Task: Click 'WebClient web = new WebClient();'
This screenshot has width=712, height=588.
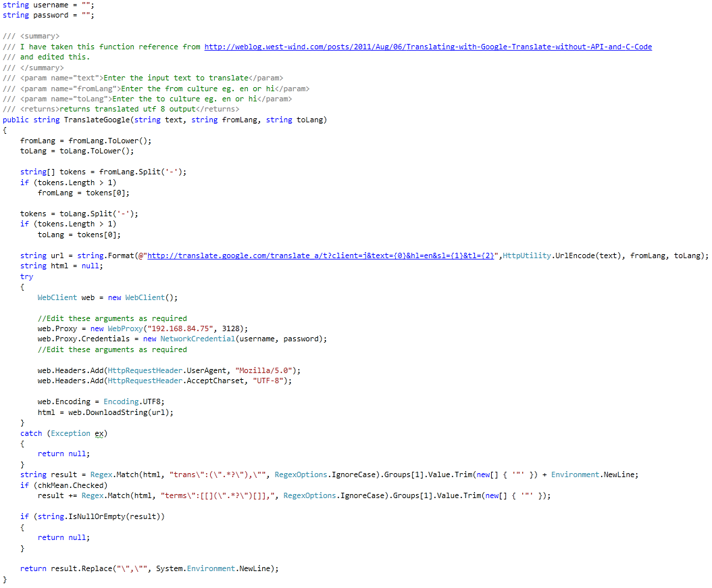Action: coord(107,297)
